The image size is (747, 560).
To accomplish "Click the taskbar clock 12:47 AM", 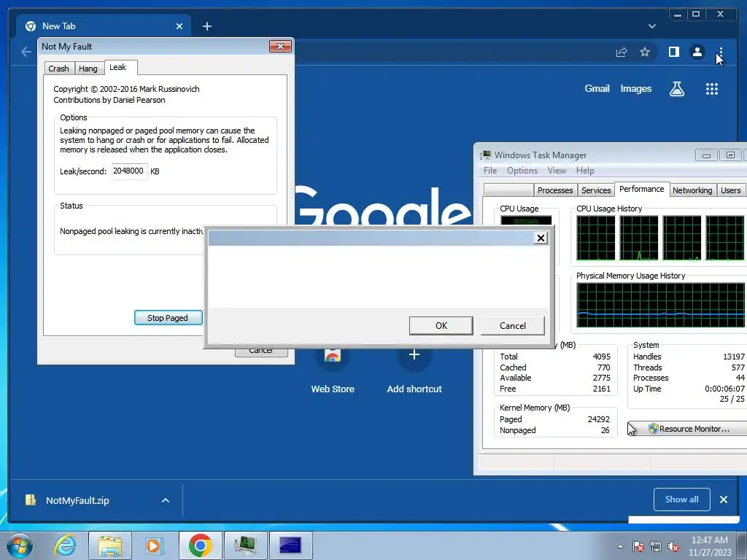I will (x=709, y=540).
